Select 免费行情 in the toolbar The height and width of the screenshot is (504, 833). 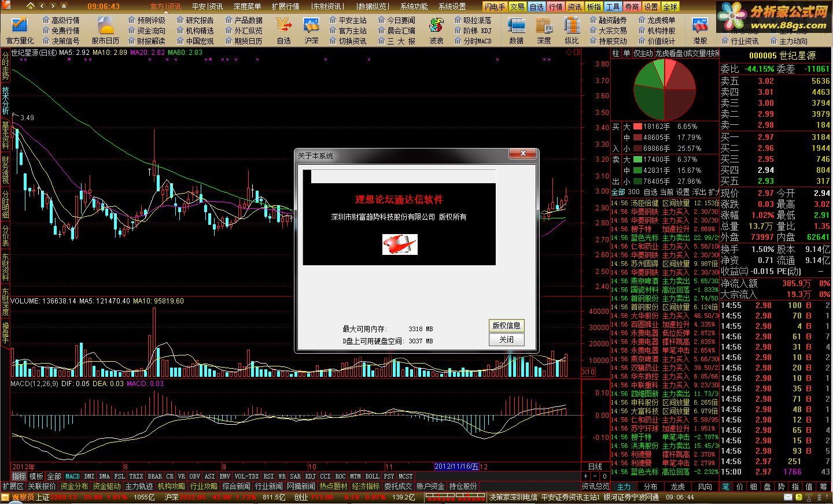point(61,31)
